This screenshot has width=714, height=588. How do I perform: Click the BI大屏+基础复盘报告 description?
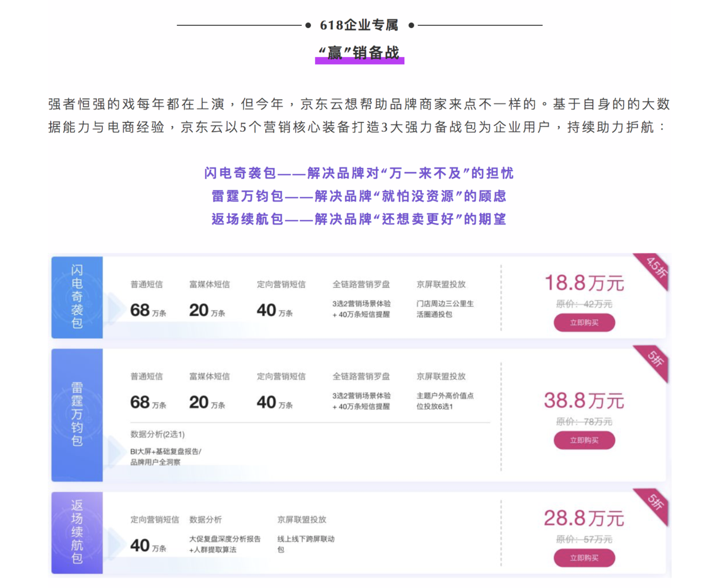pyautogui.click(x=166, y=457)
